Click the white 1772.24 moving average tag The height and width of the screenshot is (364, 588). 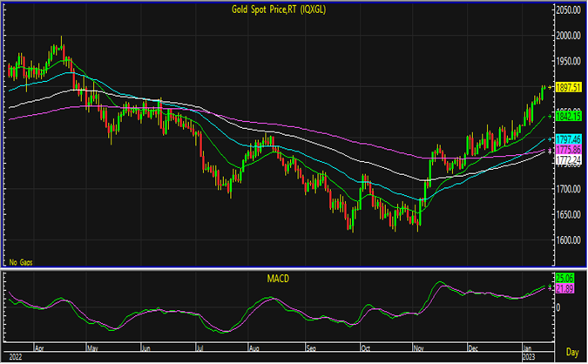[x=567, y=160]
